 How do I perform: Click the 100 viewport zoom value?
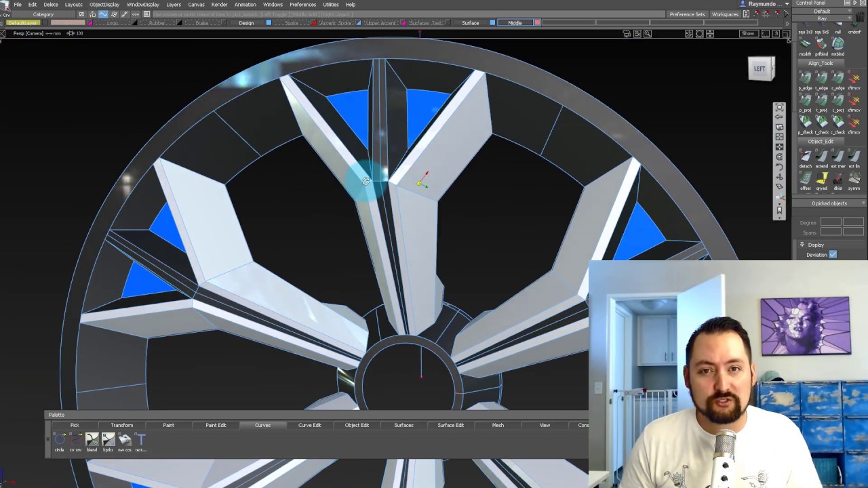pyautogui.click(x=79, y=33)
